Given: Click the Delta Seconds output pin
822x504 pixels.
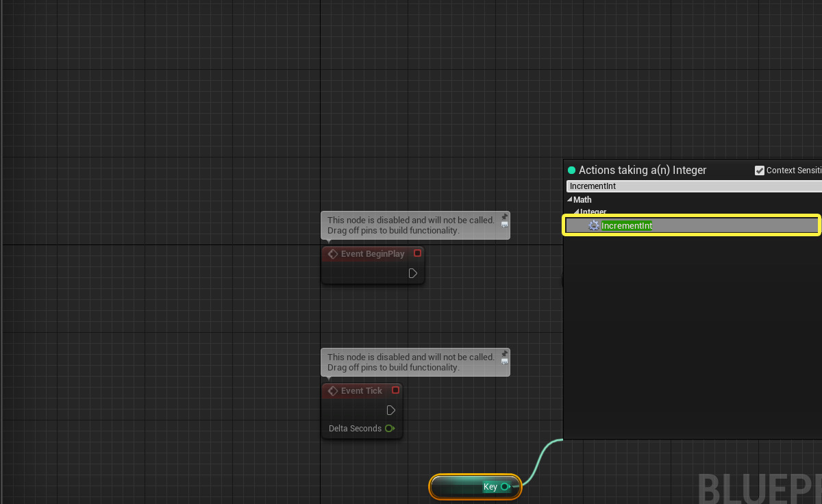Looking at the screenshot, I should click(389, 428).
